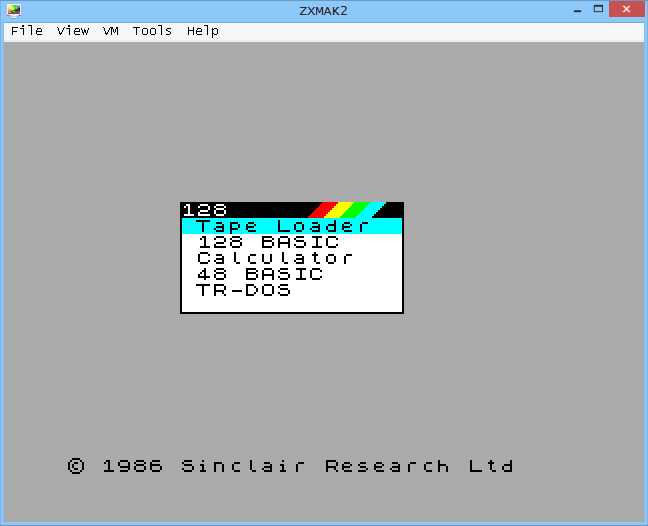
Task: Click the 1986 Sinclair Research Ltd copyright text
Action: coord(290,466)
